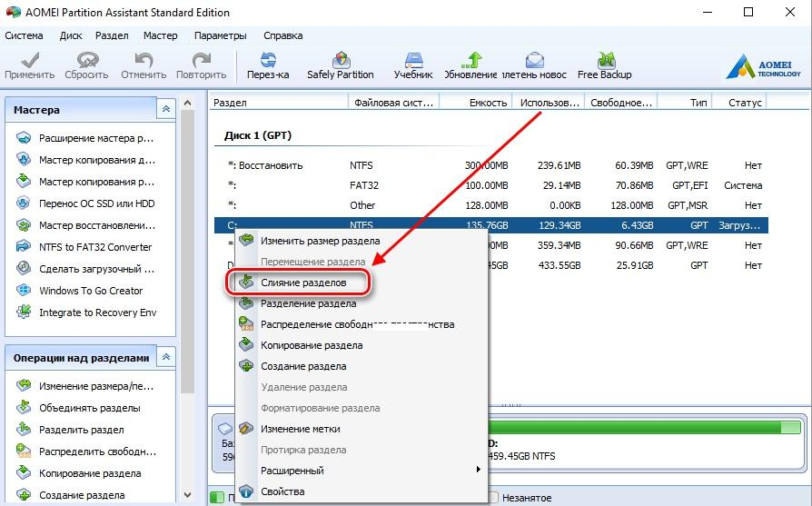Open the newsletter envelope icon

534,60
